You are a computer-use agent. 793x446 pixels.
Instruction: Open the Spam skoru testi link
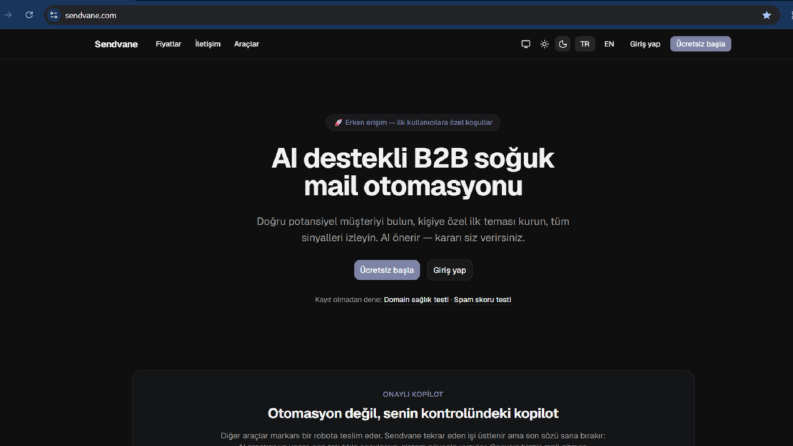(482, 299)
